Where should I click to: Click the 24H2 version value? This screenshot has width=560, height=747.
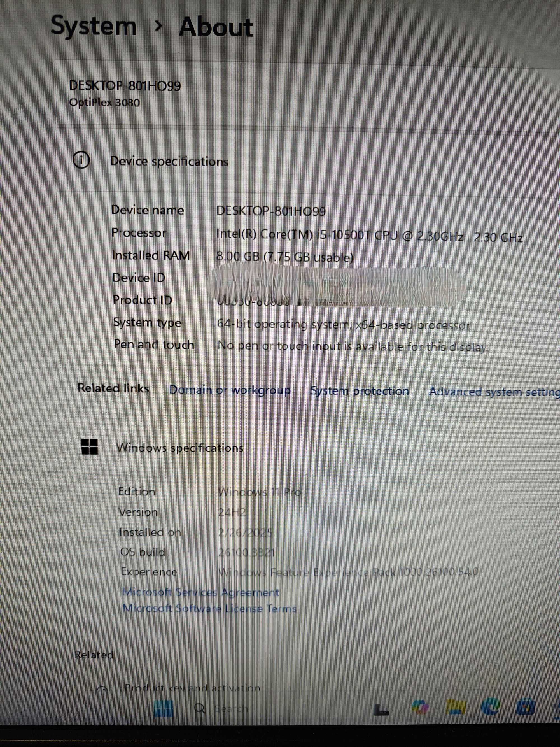232,512
